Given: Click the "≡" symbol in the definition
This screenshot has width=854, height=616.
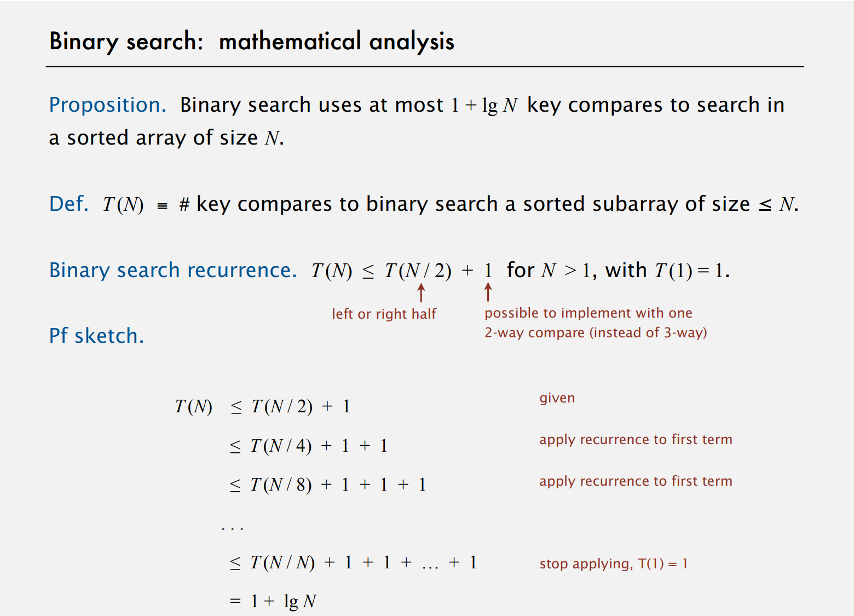Looking at the screenshot, I should (x=162, y=206).
